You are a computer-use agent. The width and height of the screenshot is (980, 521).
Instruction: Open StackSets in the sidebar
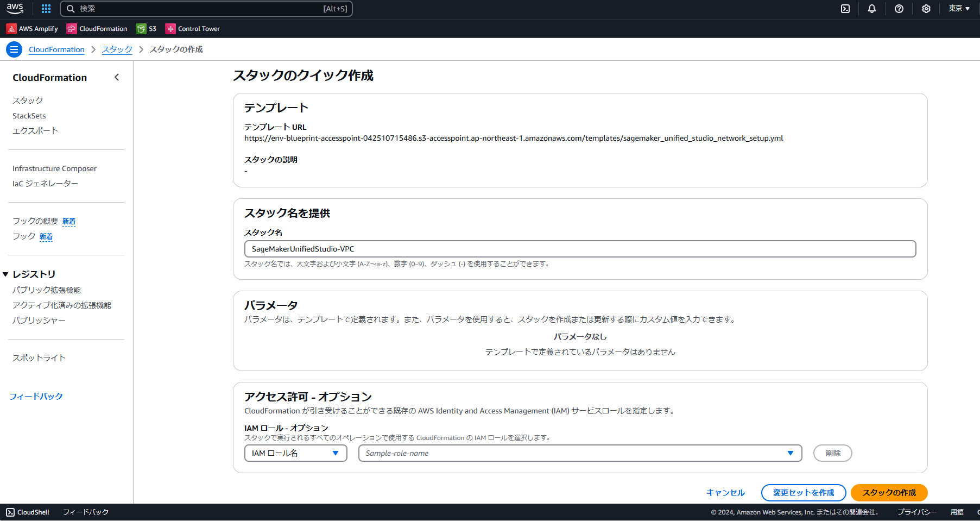tap(29, 116)
